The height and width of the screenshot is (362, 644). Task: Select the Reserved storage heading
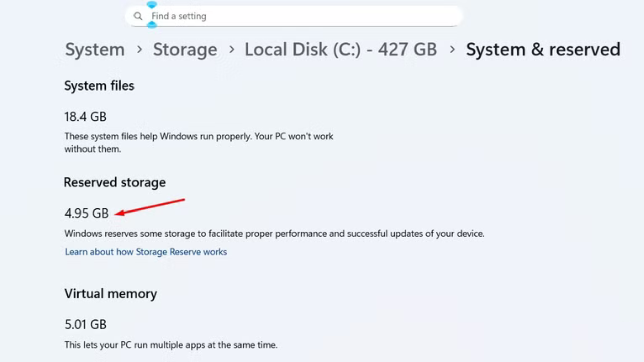115,182
